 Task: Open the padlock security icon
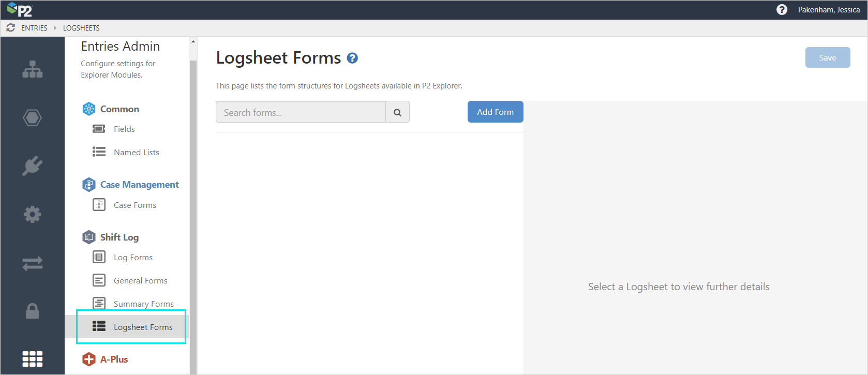32,311
